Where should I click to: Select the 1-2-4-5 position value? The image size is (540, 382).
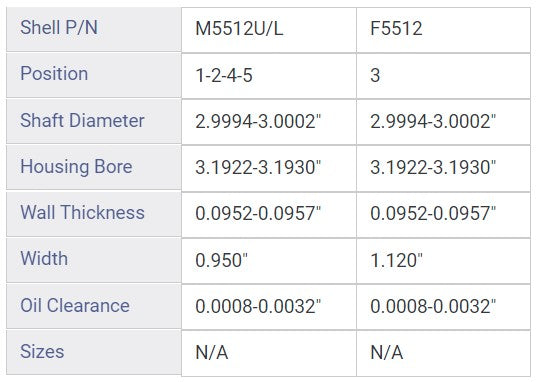(269, 76)
